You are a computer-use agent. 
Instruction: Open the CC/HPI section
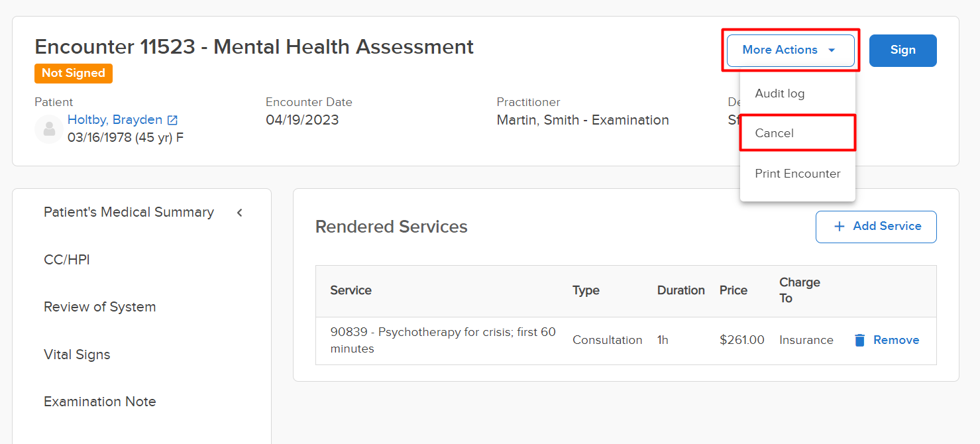click(67, 260)
